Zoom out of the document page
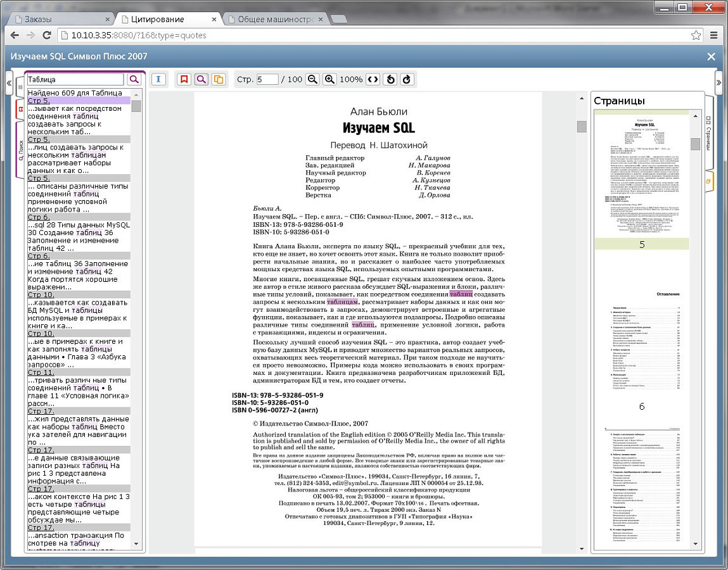 pos(313,79)
